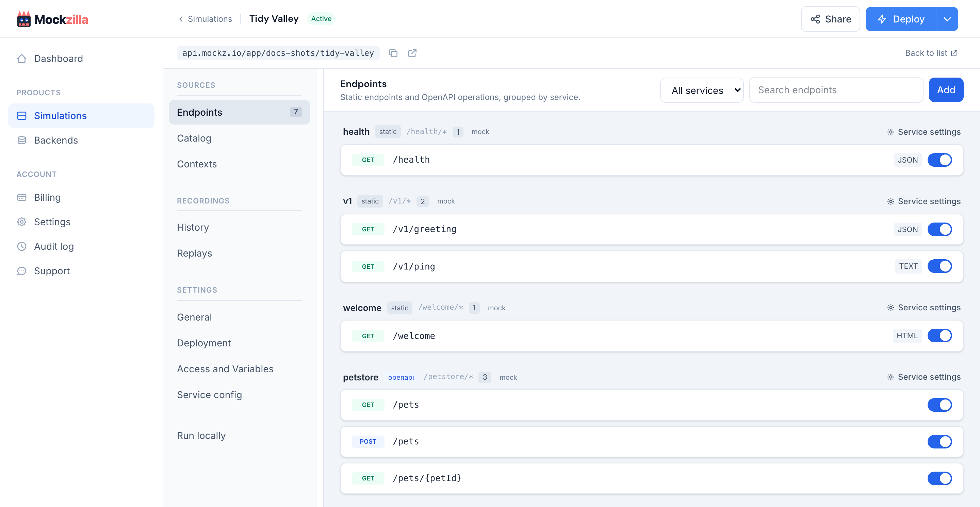
Task: Click the openapi tag on petstore
Action: pyautogui.click(x=401, y=377)
